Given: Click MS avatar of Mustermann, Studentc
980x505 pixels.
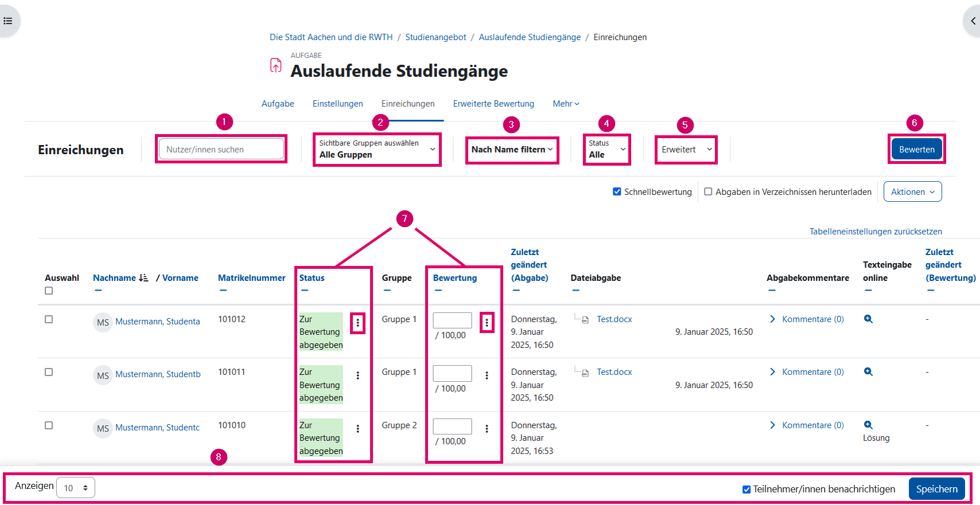Looking at the screenshot, I should (103, 428).
